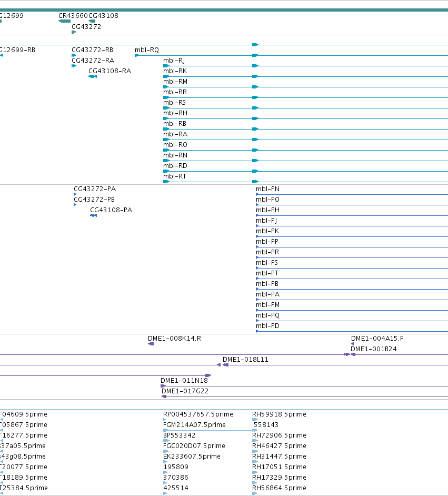
Task: Select EST RH46427.5prime
Action: pyautogui.click(x=279, y=445)
